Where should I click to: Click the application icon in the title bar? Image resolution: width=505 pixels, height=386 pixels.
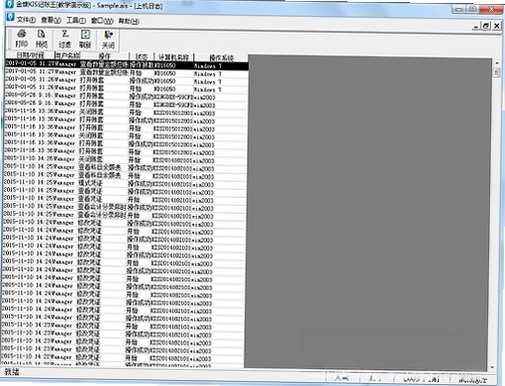[9, 4]
